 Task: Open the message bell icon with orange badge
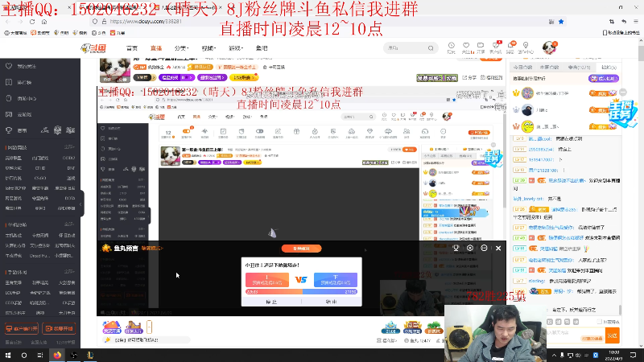510,47
